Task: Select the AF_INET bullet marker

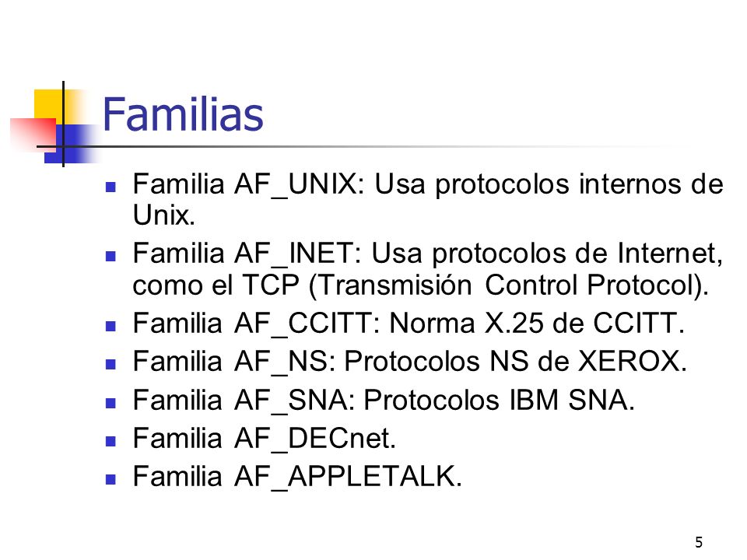Action: [110, 257]
